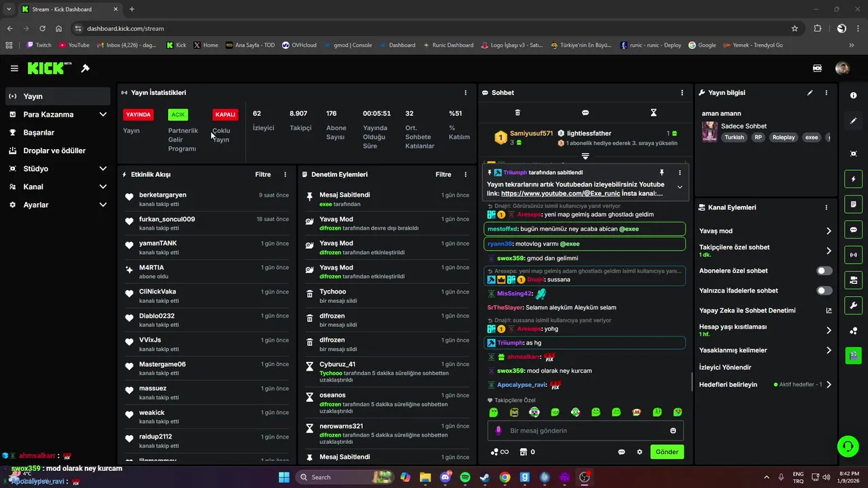The image size is (868, 488).
Task: Open Etkinlik Akışı three-dot menu
Action: (x=285, y=175)
